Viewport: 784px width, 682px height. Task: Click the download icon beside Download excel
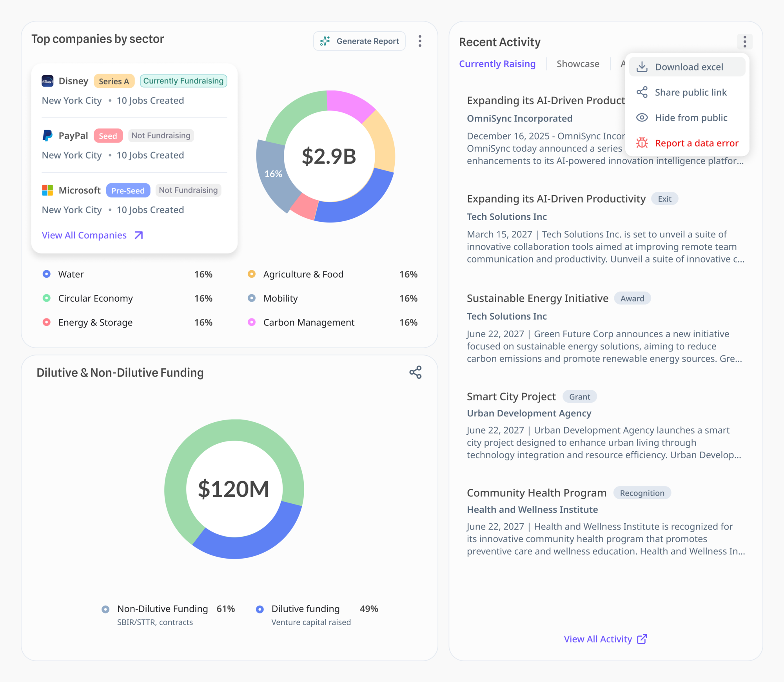tap(642, 67)
